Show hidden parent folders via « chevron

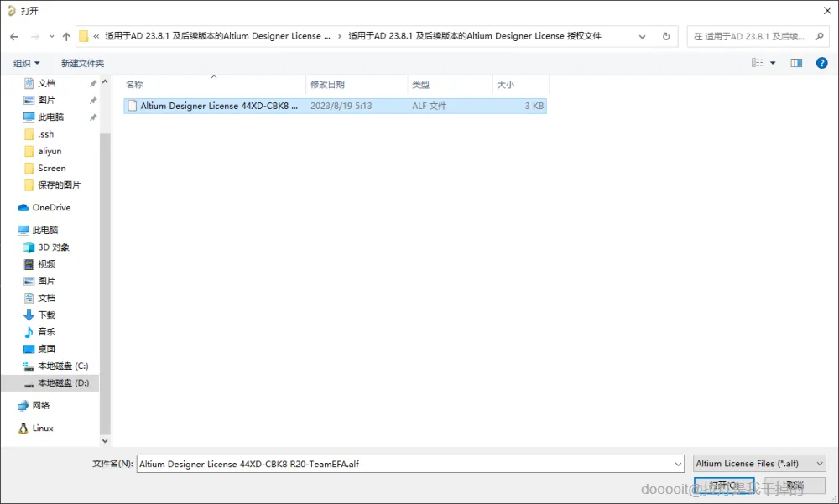pos(96,36)
